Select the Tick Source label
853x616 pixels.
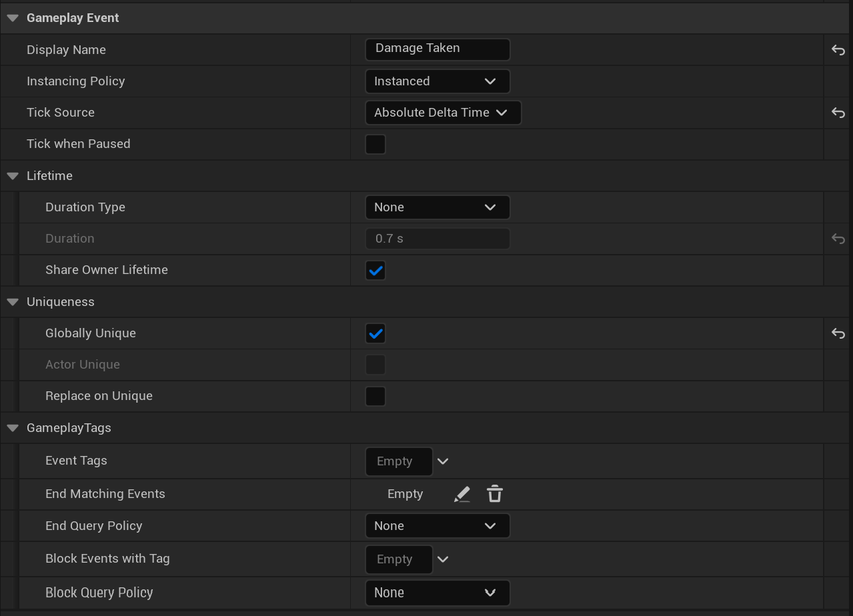coord(61,113)
